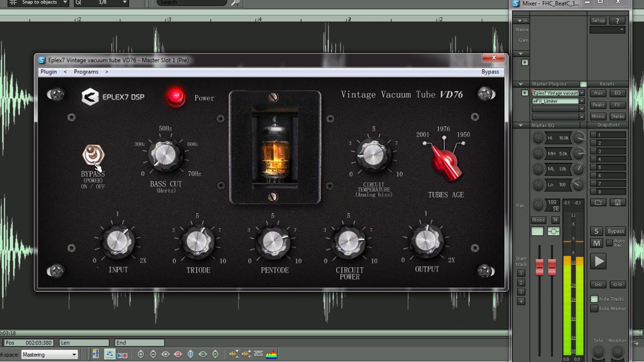Image resolution: width=644 pixels, height=362 pixels.
Task: Click the Circuit Temperature knob
Action: (x=373, y=154)
